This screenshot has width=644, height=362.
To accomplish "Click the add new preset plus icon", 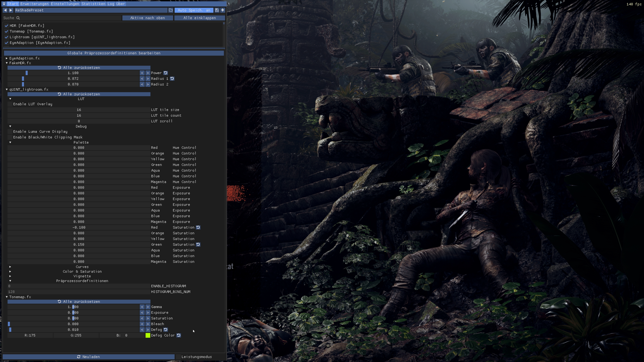I will tap(223, 10).
